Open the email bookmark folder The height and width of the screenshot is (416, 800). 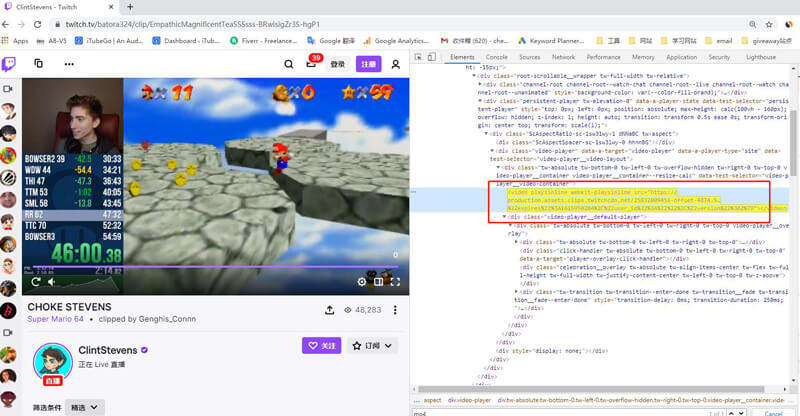[x=719, y=40]
